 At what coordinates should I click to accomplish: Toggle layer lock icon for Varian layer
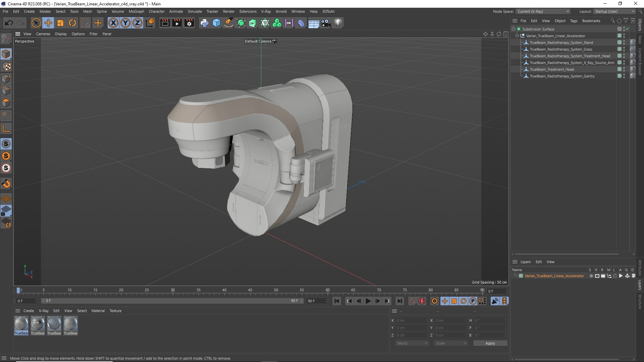click(615, 276)
